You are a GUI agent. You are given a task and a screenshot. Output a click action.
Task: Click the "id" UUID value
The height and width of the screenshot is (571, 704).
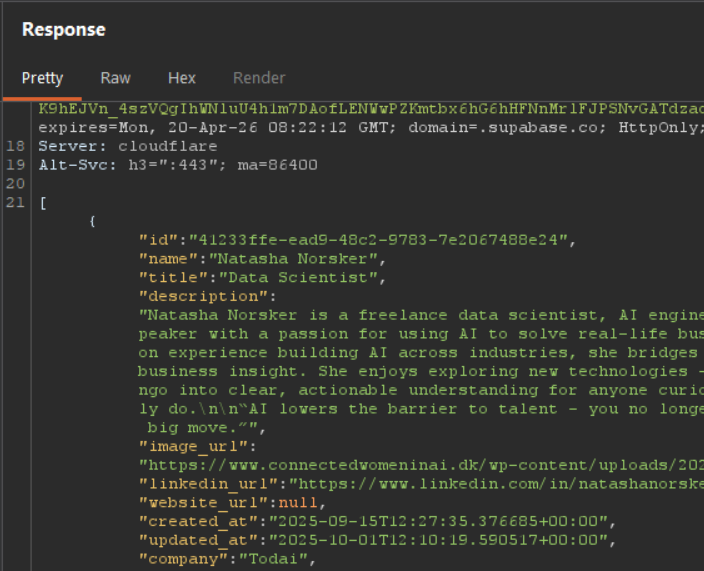pos(378,240)
